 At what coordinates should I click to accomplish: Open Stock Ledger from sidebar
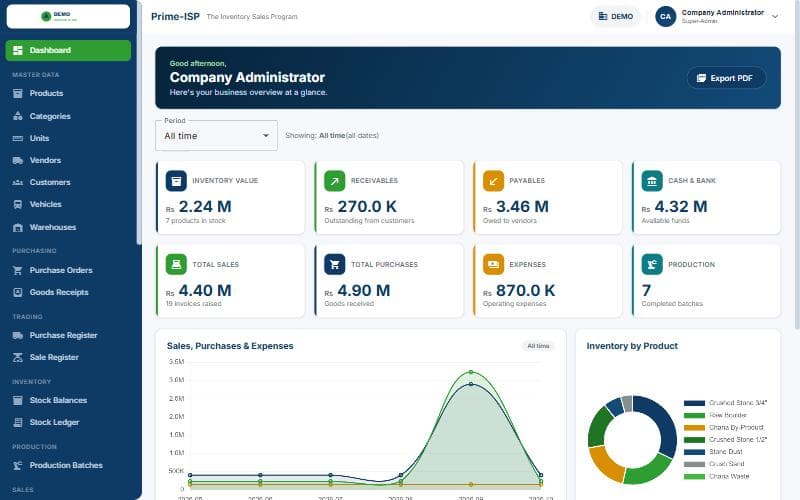[x=68, y=422]
